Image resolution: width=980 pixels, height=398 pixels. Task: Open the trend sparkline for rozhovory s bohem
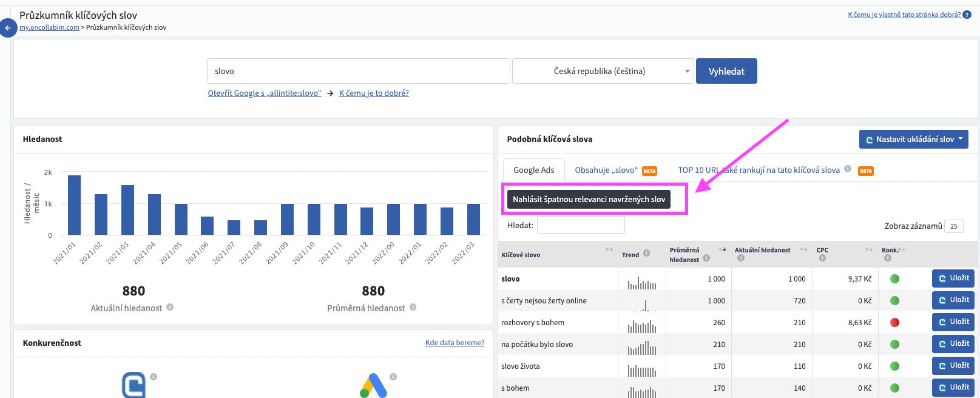(x=642, y=326)
